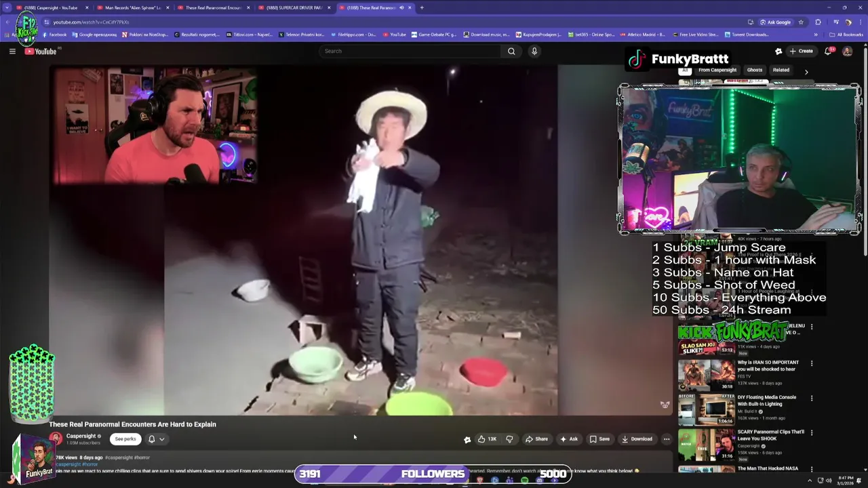868x488 pixels.
Task: Click the Download button
Action: click(x=637, y=439)
